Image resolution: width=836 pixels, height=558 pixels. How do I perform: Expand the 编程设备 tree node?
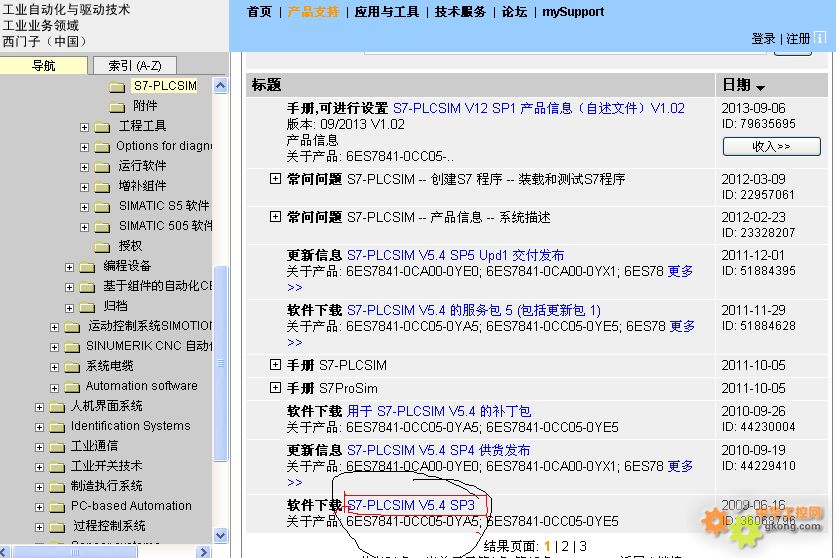point(69,267)
